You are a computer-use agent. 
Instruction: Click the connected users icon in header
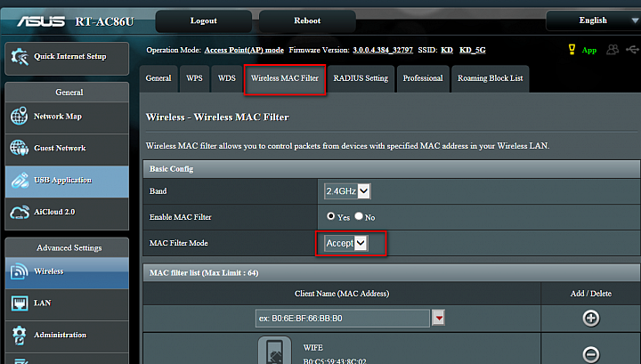(613, 50)
